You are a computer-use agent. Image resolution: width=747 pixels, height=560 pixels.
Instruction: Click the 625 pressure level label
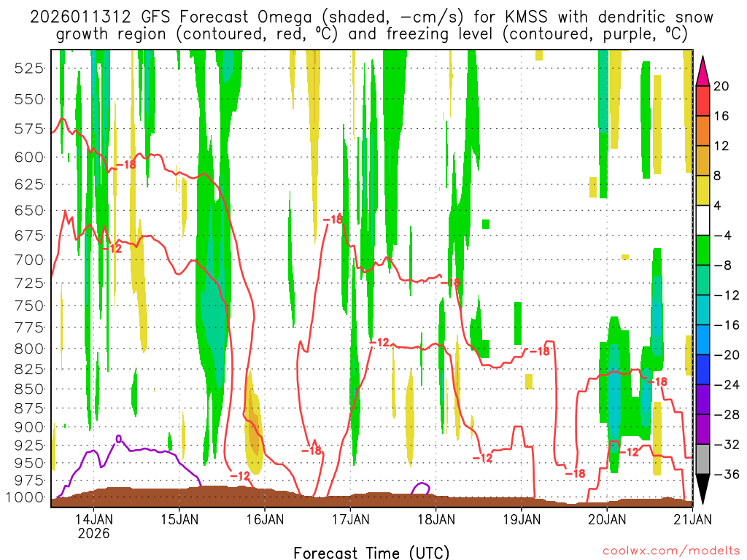tap(28, 184)
